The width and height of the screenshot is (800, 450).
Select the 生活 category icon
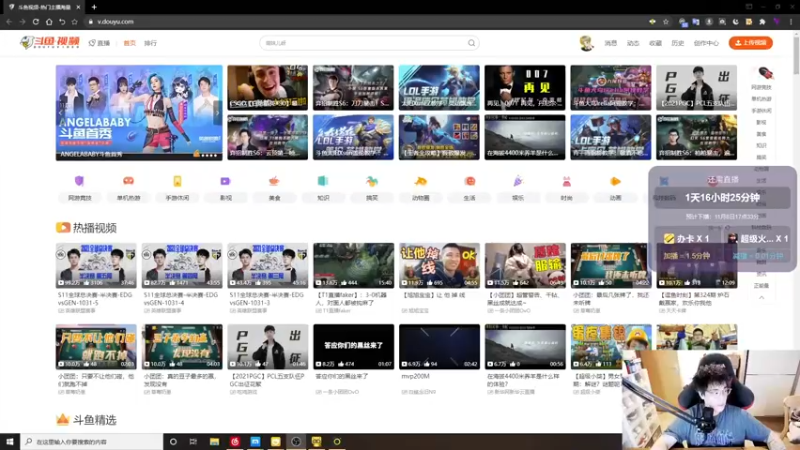tap(469, 181)
